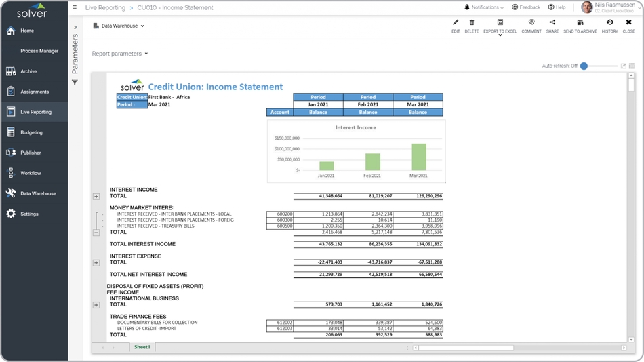Collapse the Money Market Interest group
644x362 pixels.
[96, 233]
